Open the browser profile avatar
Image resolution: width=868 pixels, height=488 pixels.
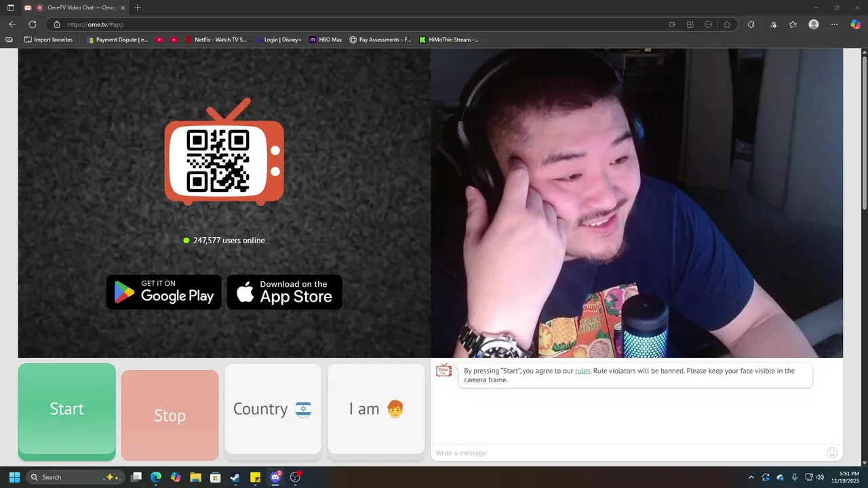[814, 24]
